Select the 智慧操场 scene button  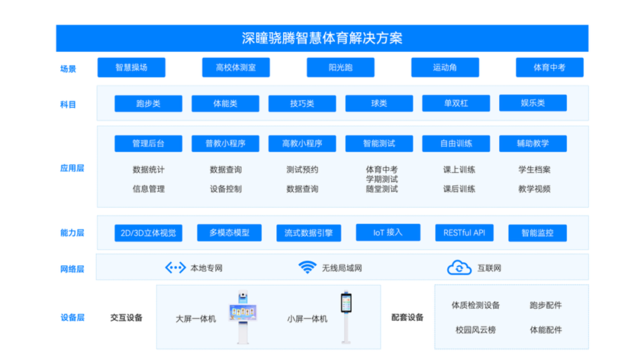pyautogui.click(x=131, y=67)
